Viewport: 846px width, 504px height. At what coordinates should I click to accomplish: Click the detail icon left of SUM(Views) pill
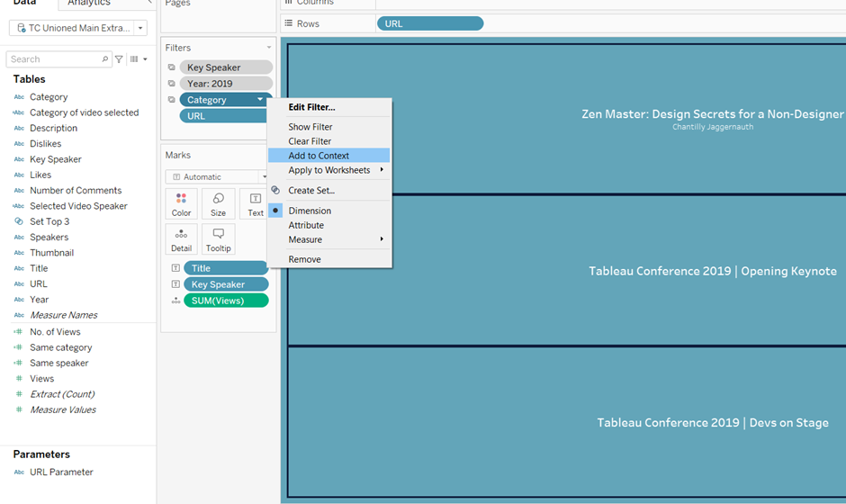[x=175, y=301]
